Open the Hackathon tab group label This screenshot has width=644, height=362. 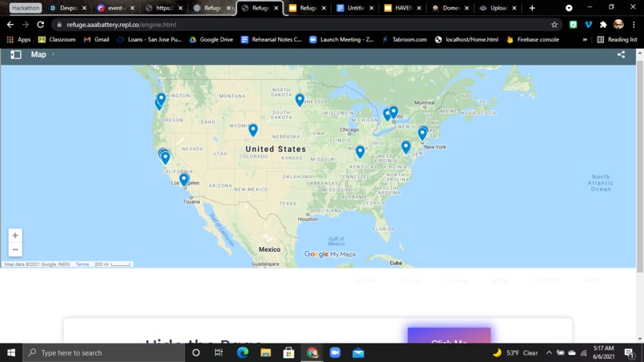(x=26, y=8)
